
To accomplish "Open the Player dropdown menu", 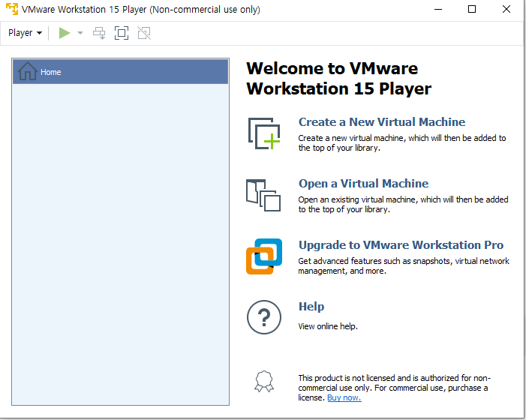I will [x=25, y=33].
